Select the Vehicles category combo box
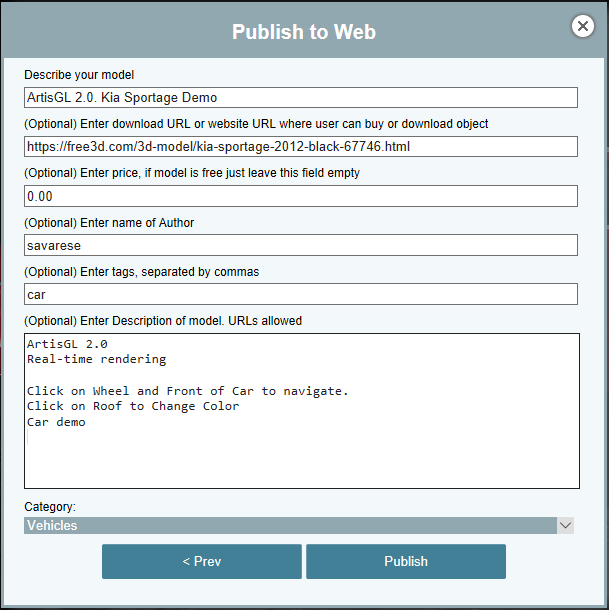Image resolution: width=609 pixels, height=610 pixels. coord(299,526)
